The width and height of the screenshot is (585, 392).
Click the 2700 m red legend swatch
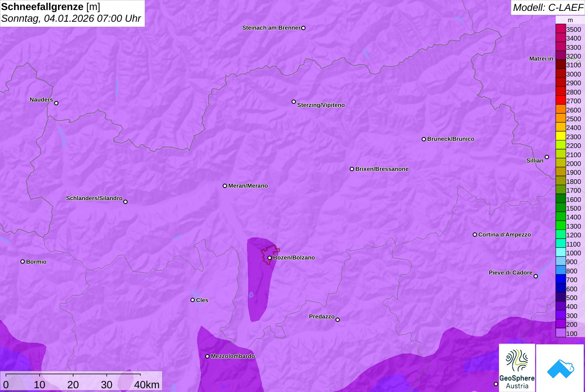click(x=560, y=100)
